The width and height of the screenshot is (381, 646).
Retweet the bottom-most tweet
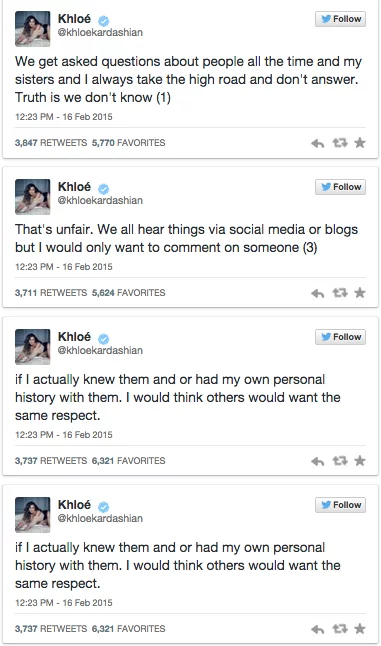(x=340, y=629)
